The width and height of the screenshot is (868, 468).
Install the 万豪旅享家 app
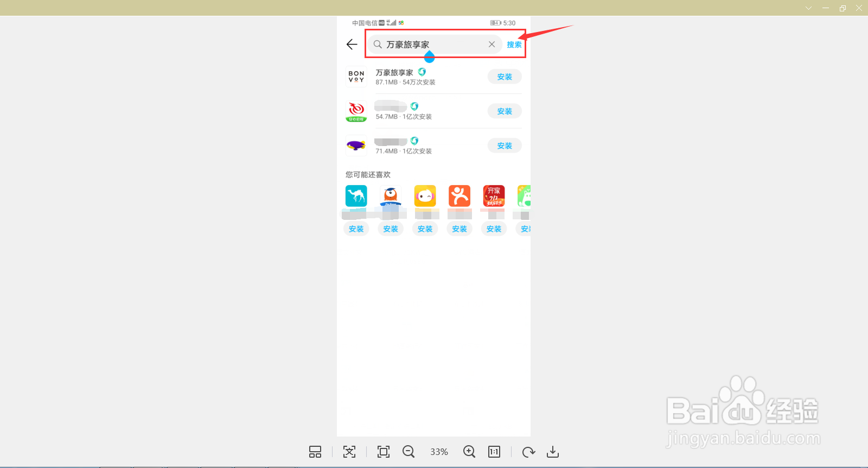coord(505,77)
